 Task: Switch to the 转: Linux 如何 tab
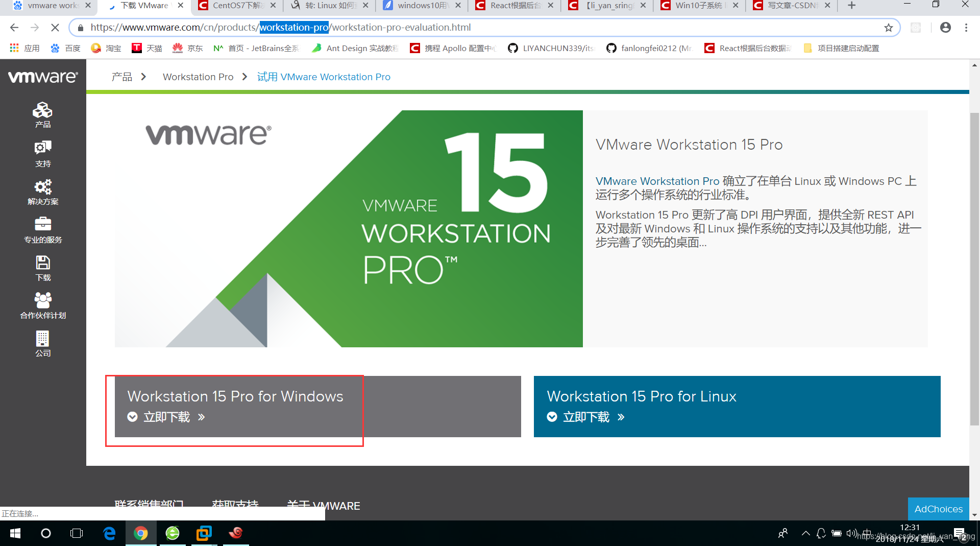click(x=330, y=6)
